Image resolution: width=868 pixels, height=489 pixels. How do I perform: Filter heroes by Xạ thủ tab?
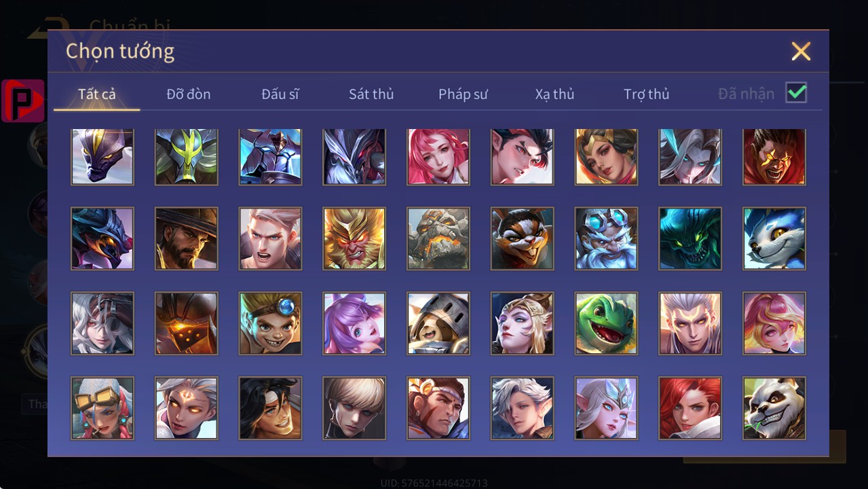click(x=554, y=94)
